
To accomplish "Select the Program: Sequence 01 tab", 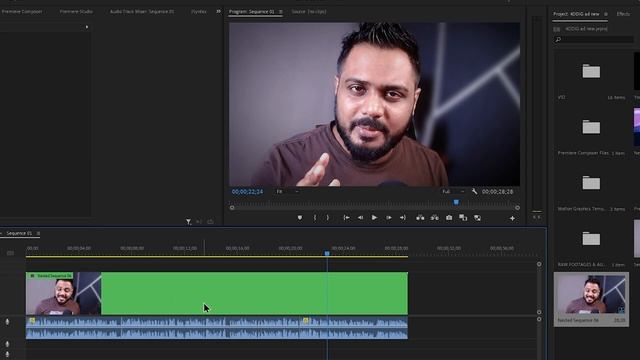I will [251, 11].
